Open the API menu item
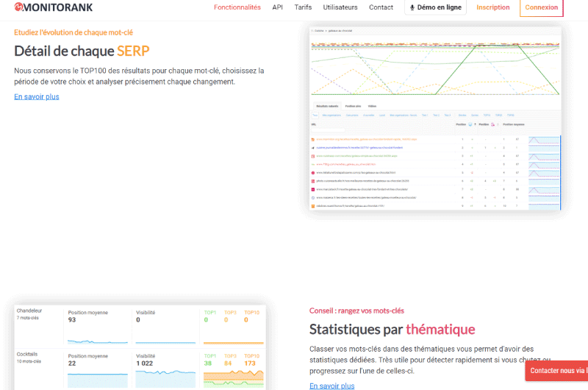 click(278, 7)
